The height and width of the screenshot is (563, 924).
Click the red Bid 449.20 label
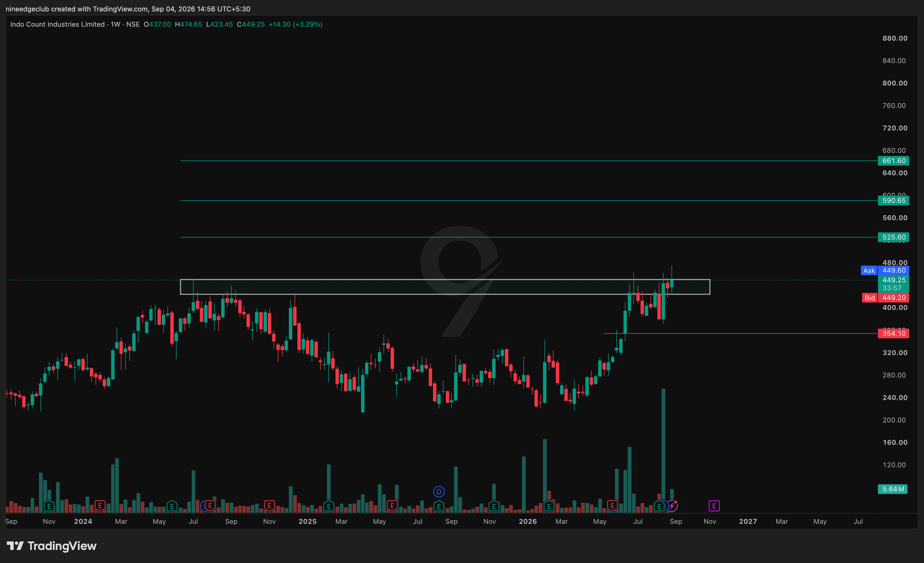coord(885,298)
